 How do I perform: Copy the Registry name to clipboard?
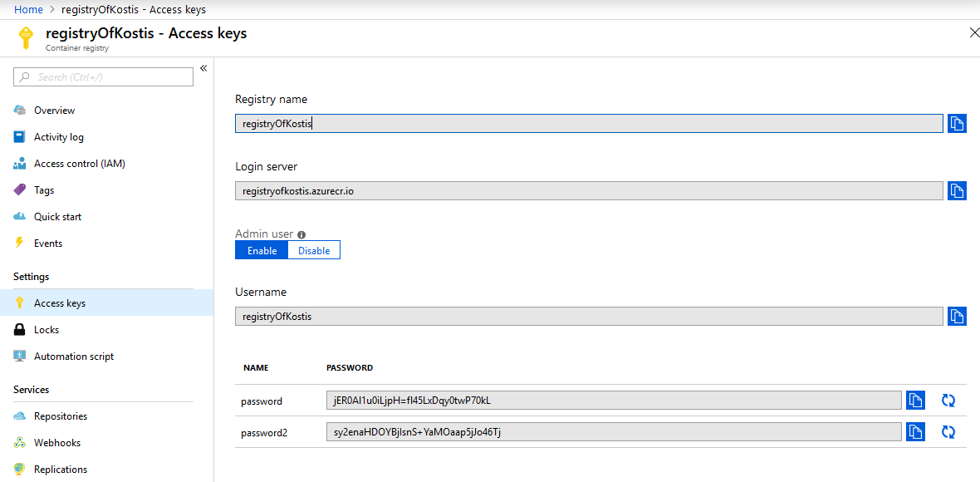tap(957, 124)
